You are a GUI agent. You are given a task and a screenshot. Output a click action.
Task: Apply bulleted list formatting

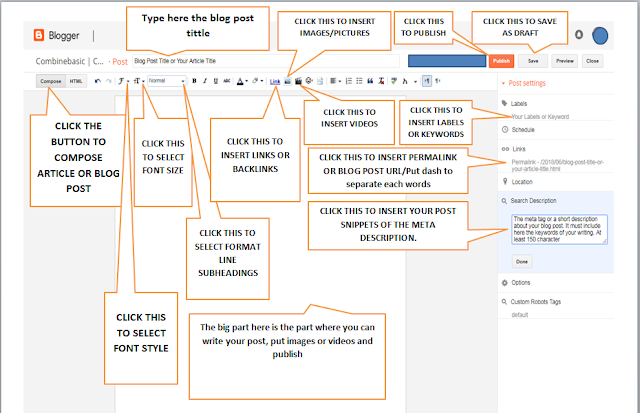click(359, 81)
